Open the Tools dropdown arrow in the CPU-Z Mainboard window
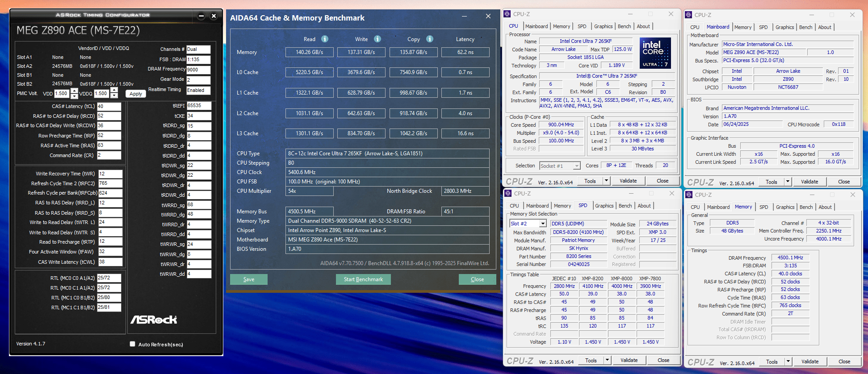868x374 pixels. pyautogui.click(x=788, y=182)
